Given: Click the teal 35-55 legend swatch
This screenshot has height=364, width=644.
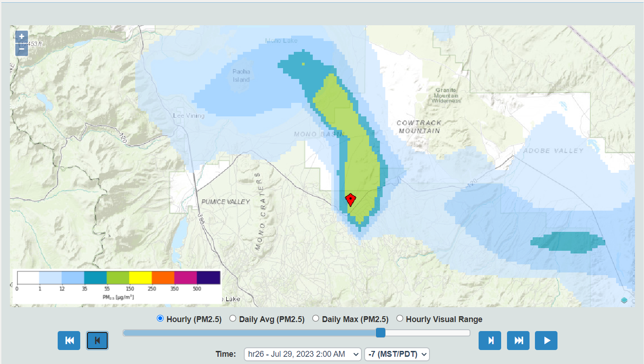Looking at the screenshot, I should (95, 277).
